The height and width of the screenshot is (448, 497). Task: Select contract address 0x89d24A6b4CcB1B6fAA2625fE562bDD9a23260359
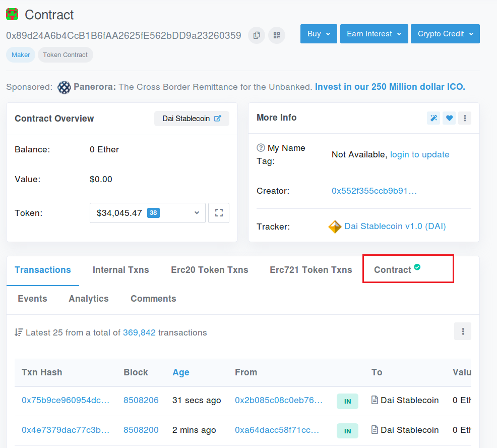click(123, 35)
